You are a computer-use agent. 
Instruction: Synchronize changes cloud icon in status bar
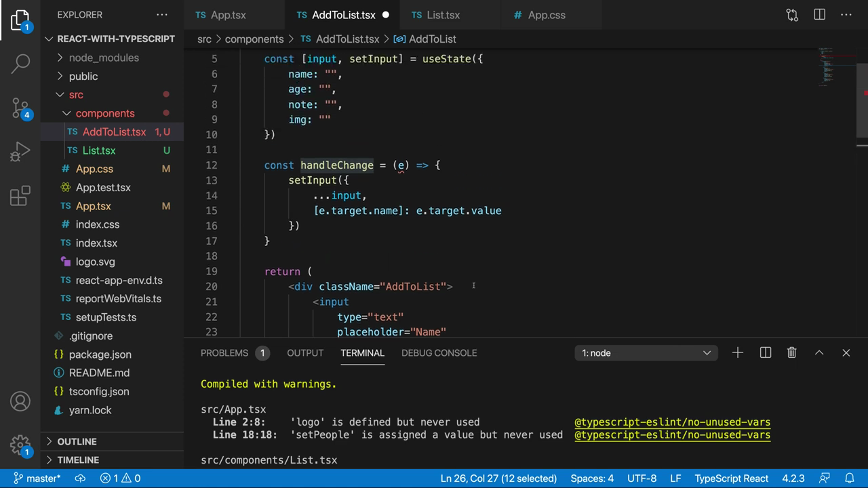click(80, 479)
